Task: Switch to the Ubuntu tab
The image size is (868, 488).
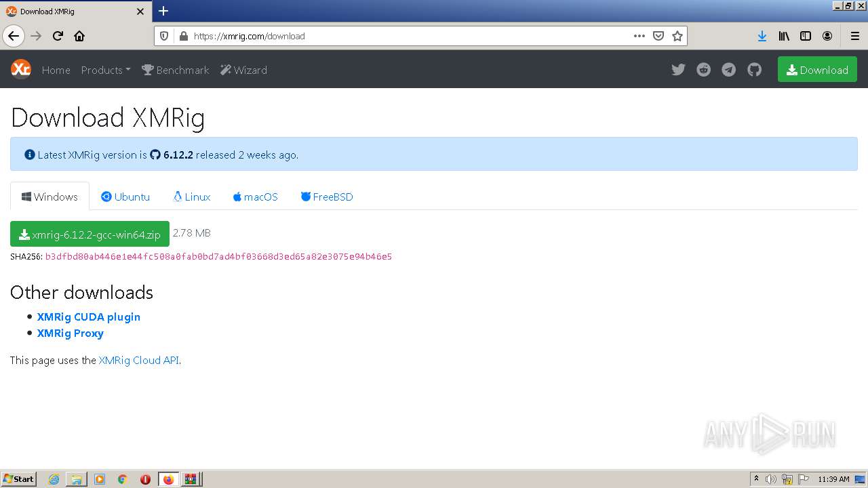Action: pyautogui.click(x=125, y=197)
